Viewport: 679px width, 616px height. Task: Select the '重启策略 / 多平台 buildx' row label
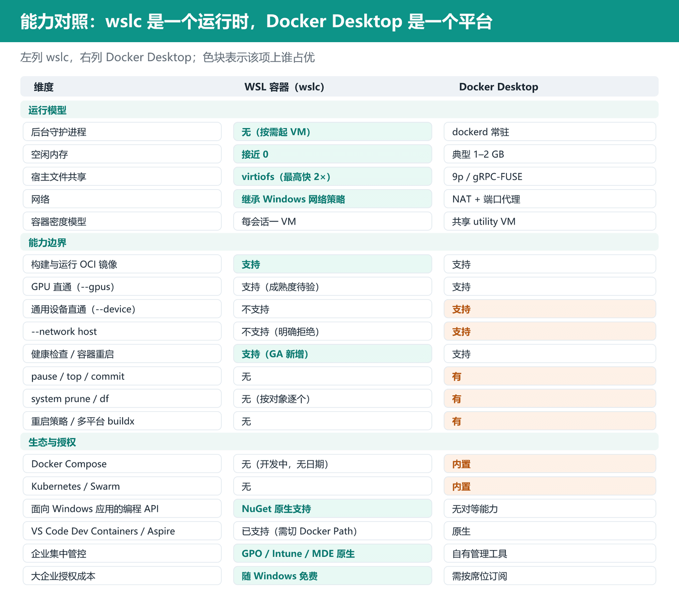tap(122, 421)
